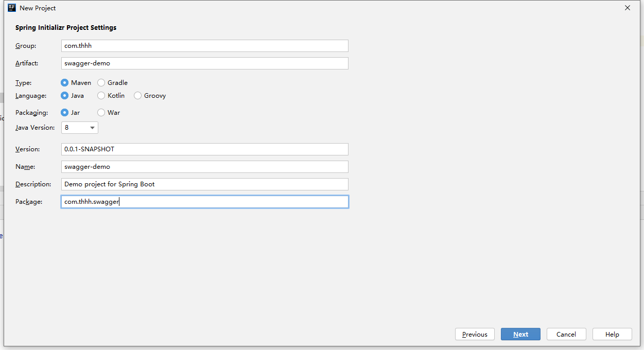Open the Java Version dropdown

80,127
